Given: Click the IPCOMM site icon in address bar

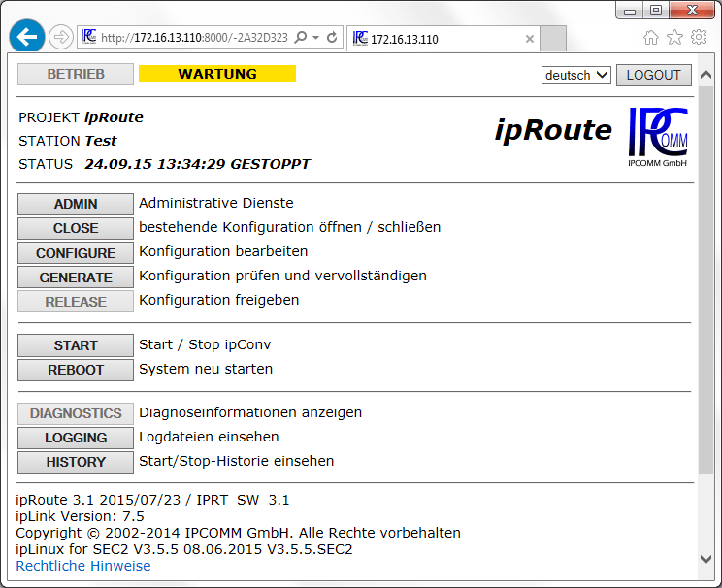Looking at the screenshot, I should pyautogui.click(x=89, y=37).
